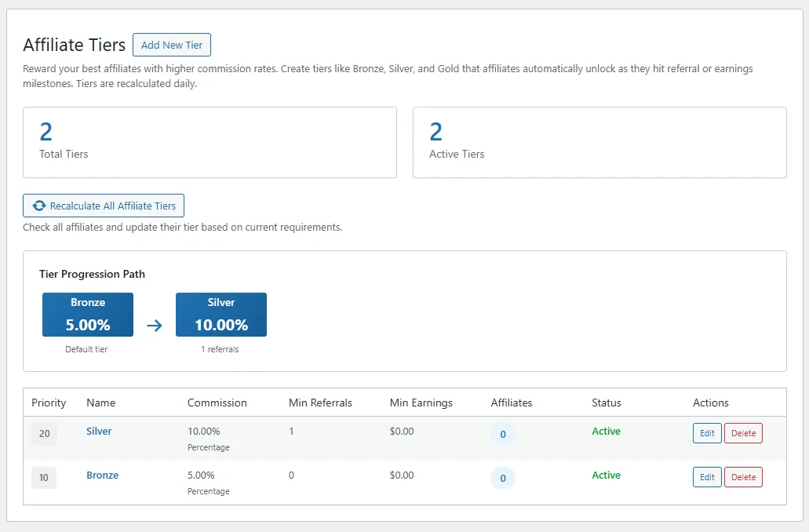Viewport: 809px width, 532px height.
Task: Click the recalculate refresh icon
Action: tap(39, 206)
